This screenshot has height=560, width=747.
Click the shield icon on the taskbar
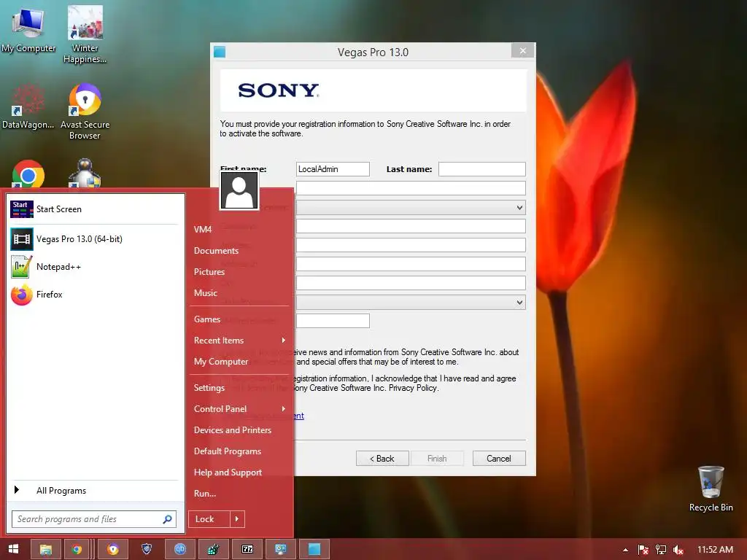(x=147, y=550)
